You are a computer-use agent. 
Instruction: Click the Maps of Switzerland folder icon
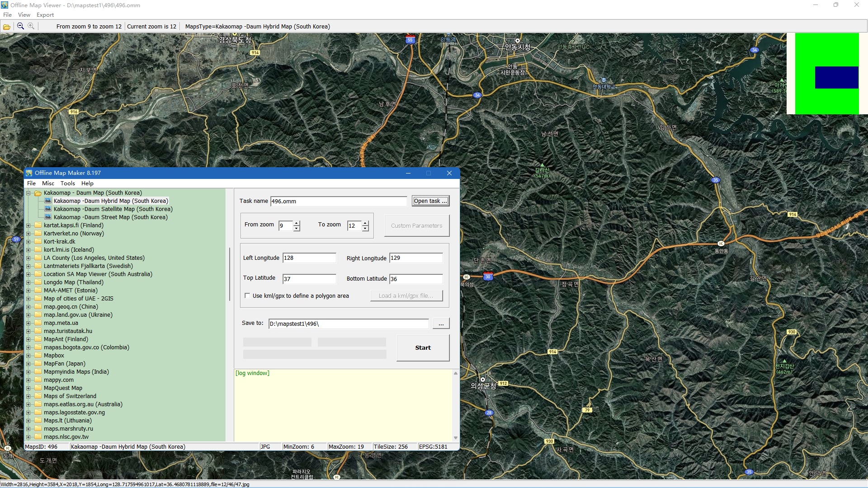point(38,396)
